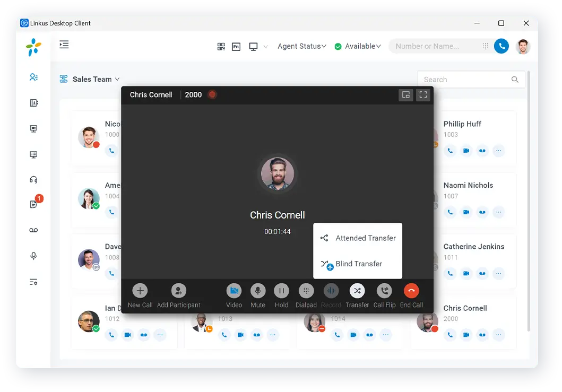562x392 pixels.
Task: Toggle Mute on the microphone
Action: tap(258, 291)
